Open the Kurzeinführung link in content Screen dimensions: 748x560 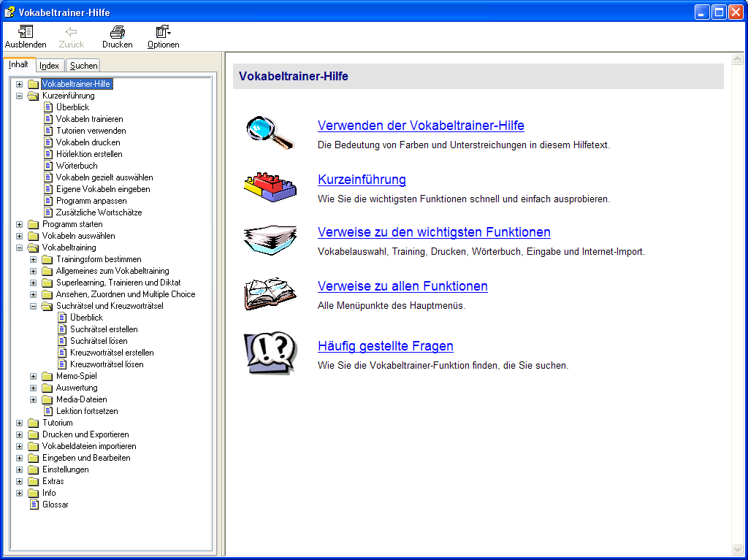point(362,180)
